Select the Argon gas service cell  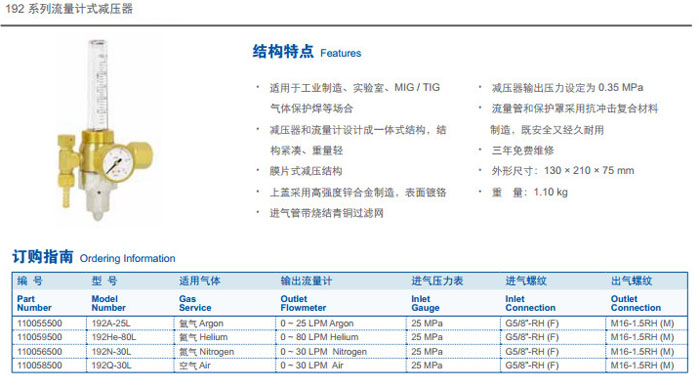[x=201, y=323]
